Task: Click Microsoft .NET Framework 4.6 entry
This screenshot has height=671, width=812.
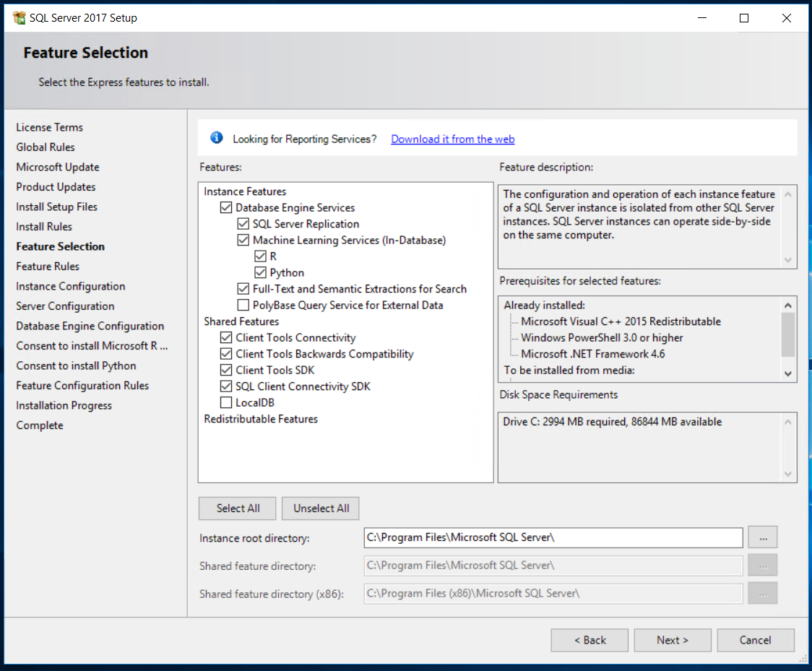Action: point(593,354)
